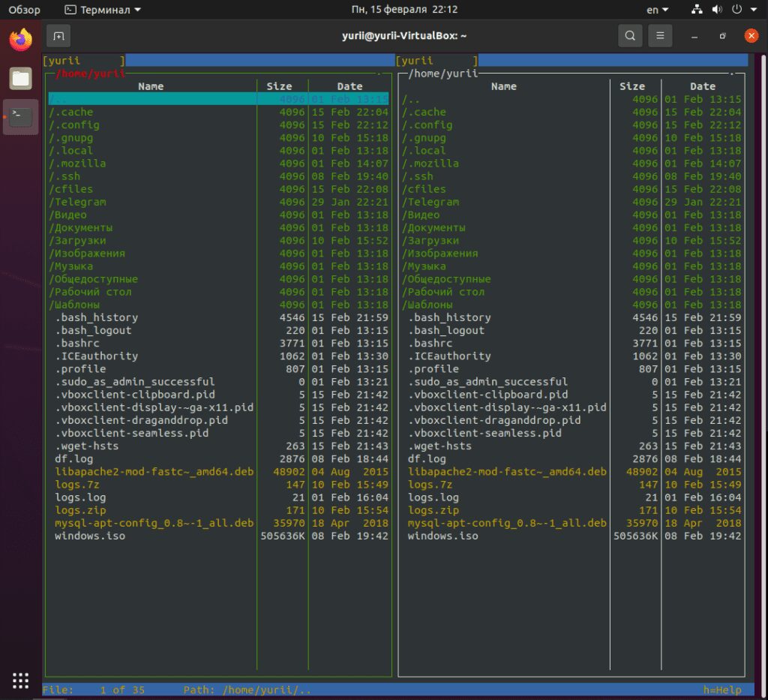Select the Terminal icon in the dock
The image size is (768, 700).
(21, 116)
